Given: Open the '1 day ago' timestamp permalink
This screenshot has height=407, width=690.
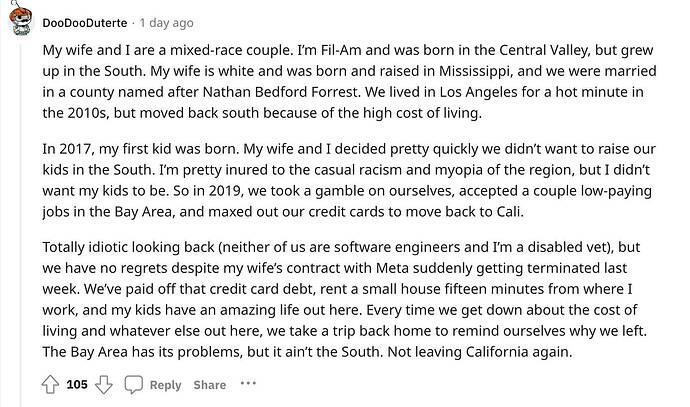Looking at the screenshot, I should 167,23.
